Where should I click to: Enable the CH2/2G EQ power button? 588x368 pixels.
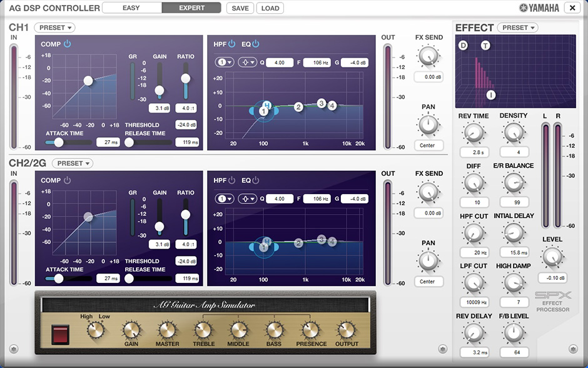[x=255, y=180]
